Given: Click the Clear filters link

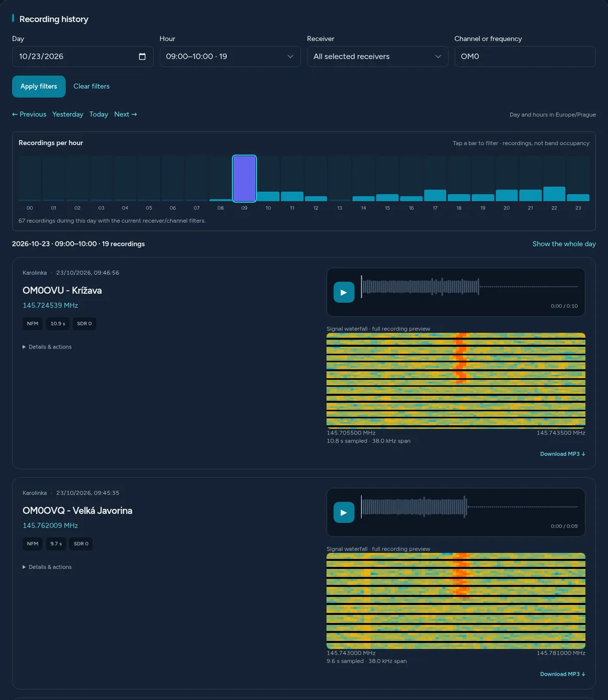Looking at the screenshot, I should (x=91, y=86).
